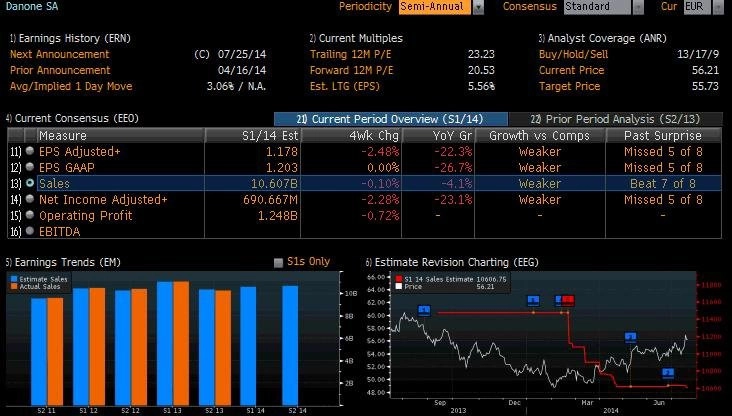
Task: Click Current Price value 56.21
Action: click(705, 70)
